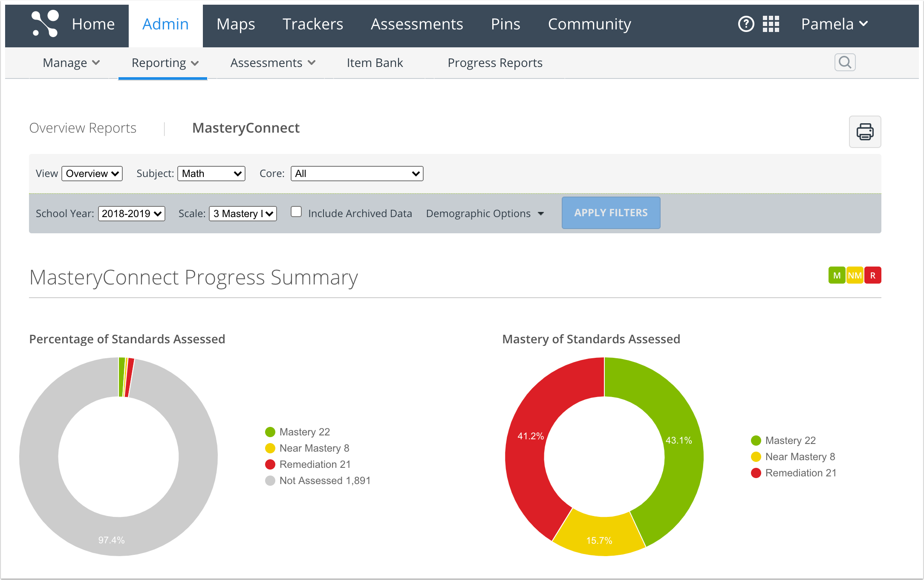Open the help question mark icon
The image size is (924, 580).
pos(746,24)
